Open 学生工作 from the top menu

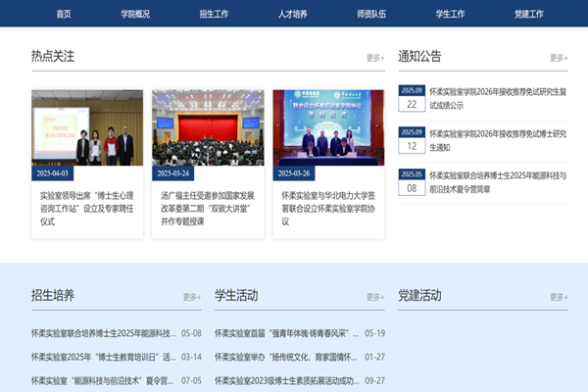[x=450, y=14]
